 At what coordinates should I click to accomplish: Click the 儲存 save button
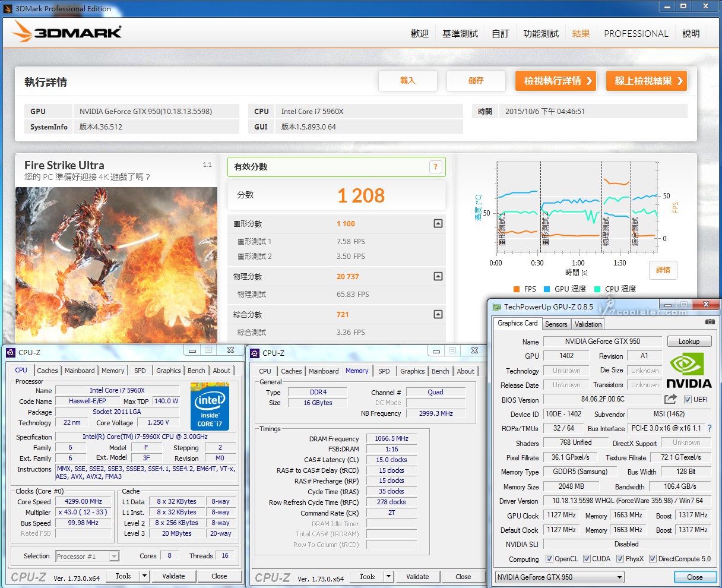click(476, 81)
